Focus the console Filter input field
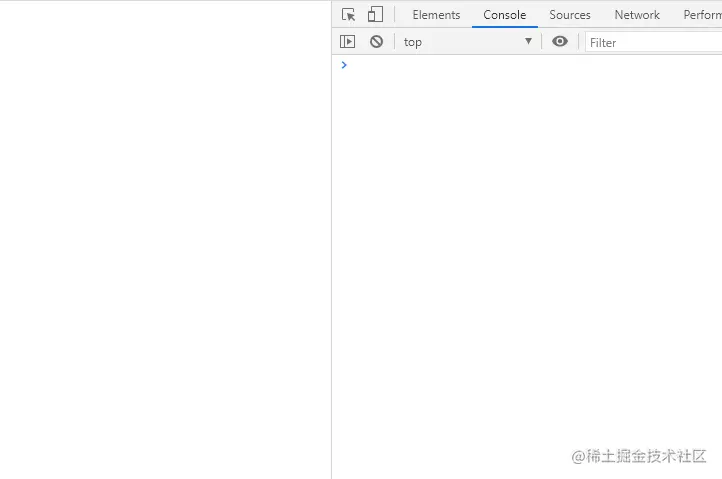The image size is (722, 479). coord(654,42)
